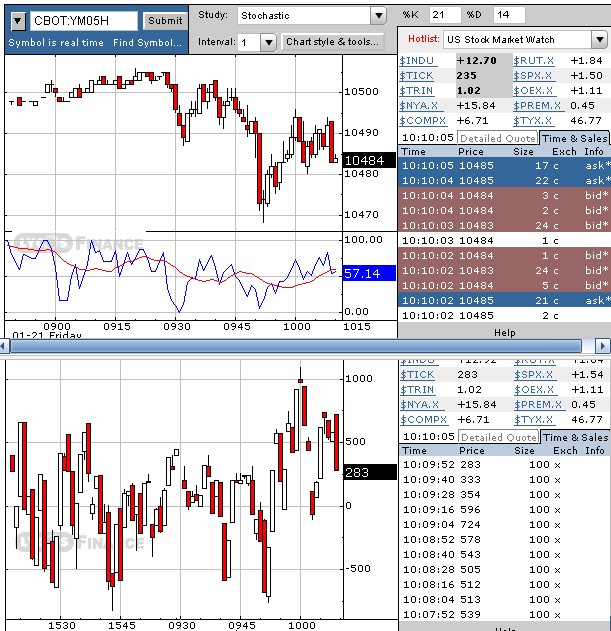Screen dimensions: 611x631
Task: Click the Price column header in upper Time & Sales
Action: [x=471, y=151]
